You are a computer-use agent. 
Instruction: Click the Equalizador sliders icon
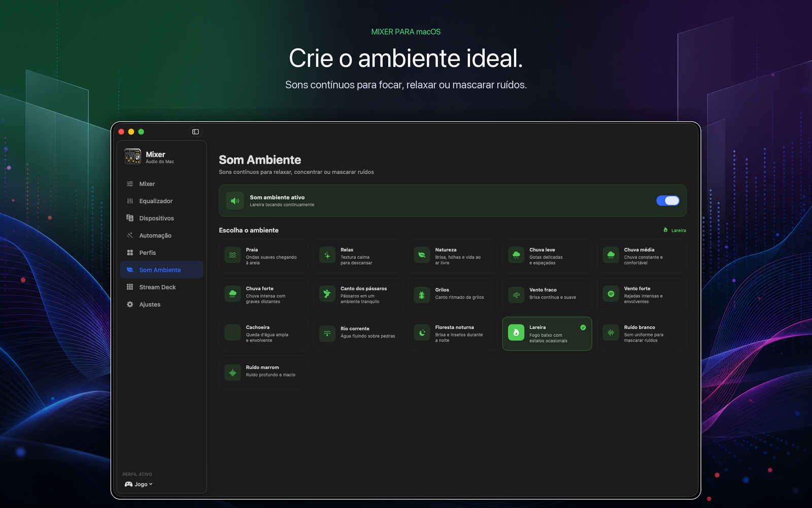coord(130,201)
